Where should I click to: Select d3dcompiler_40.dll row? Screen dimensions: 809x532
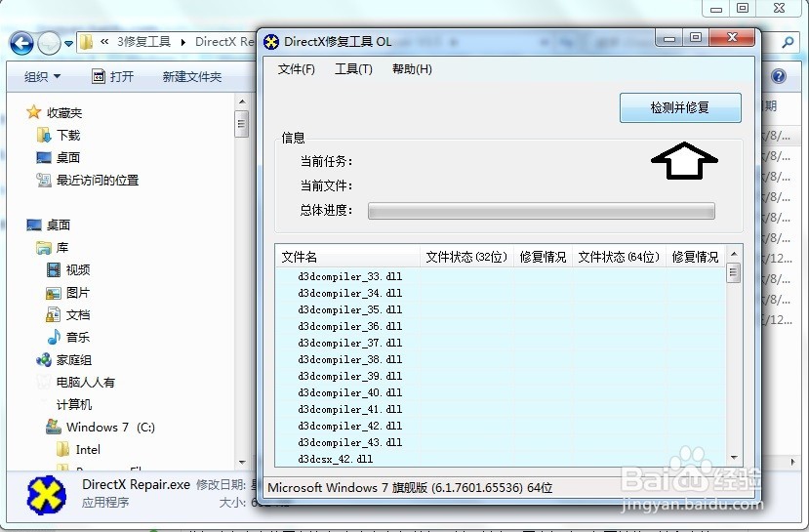pos(501,392)
